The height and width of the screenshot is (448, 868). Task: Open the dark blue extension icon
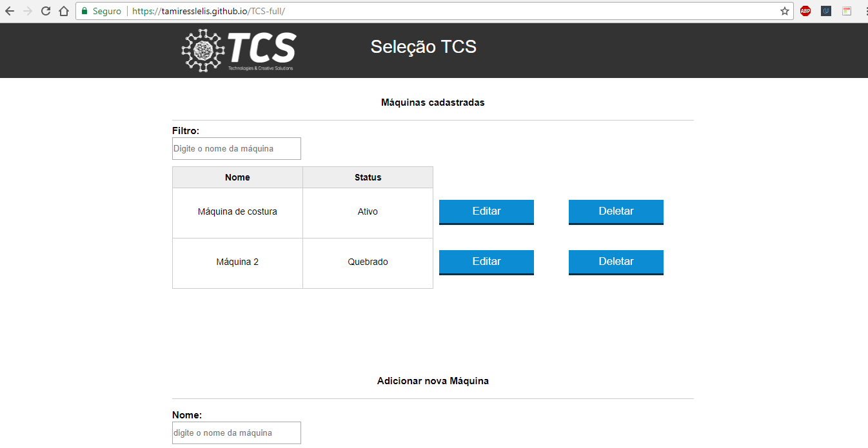826,11
